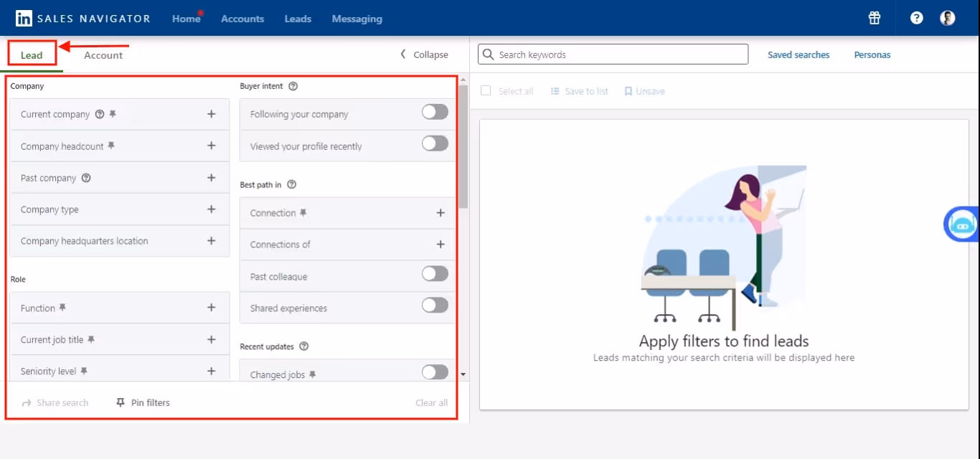Open your Saved searches

tap(798, 54)
